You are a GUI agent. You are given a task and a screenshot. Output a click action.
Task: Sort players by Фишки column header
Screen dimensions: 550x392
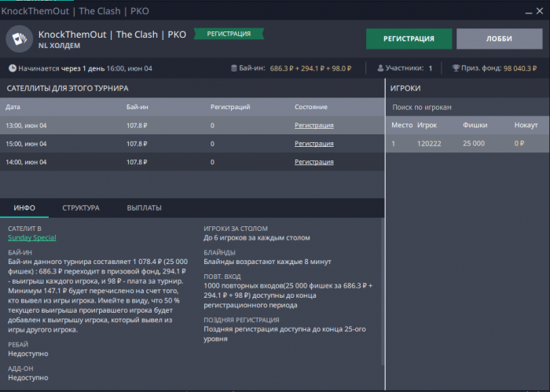475,125
